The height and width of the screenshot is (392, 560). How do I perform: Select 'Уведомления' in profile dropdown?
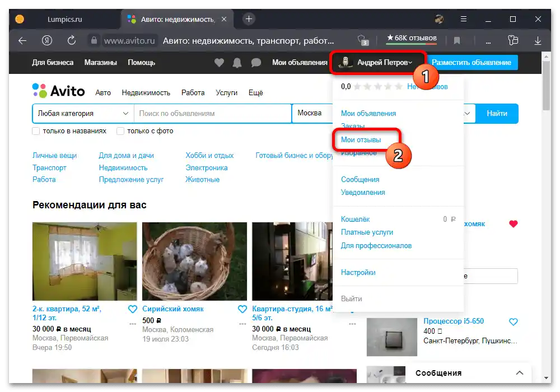[x=363, y=192]
